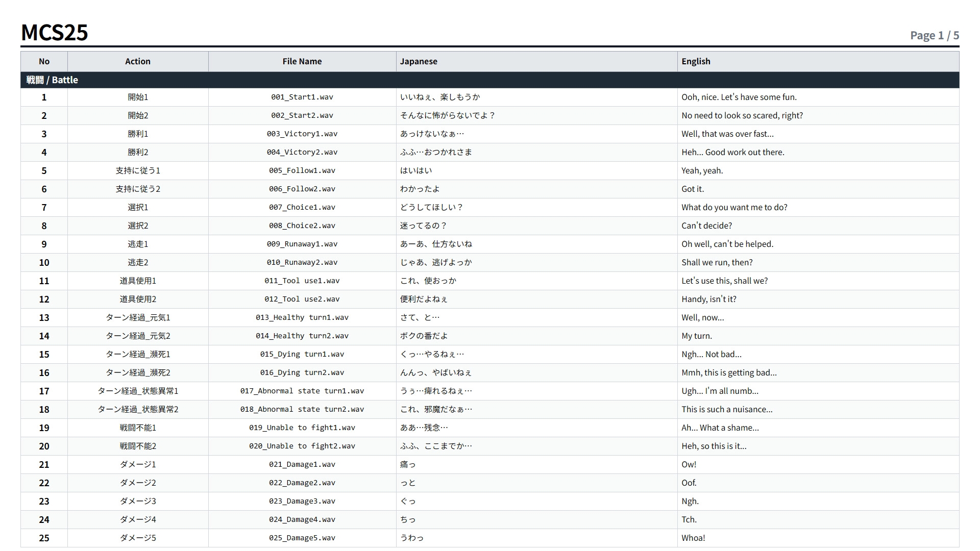Select file name 001_Start1.wav
This screenshot has height=551, width=980.
302,97
